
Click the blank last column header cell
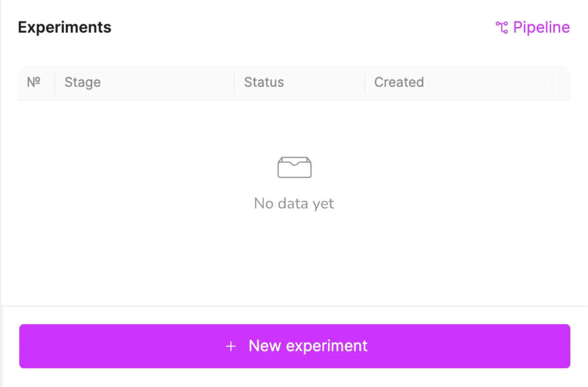561,82
